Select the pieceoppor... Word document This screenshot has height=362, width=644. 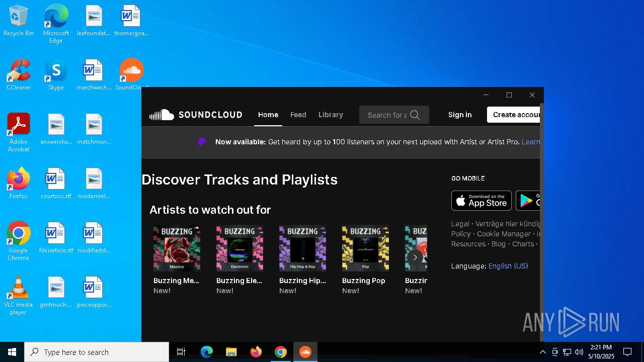pos(94,293)
